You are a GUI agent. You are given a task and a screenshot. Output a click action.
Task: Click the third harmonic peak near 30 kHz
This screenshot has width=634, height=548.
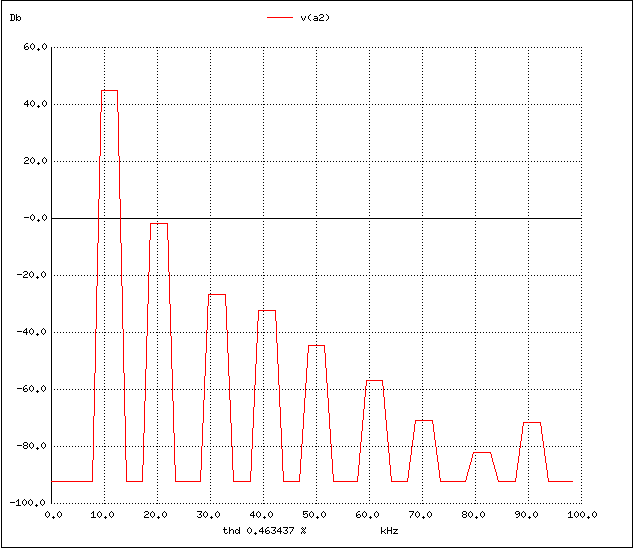(217, 295)
